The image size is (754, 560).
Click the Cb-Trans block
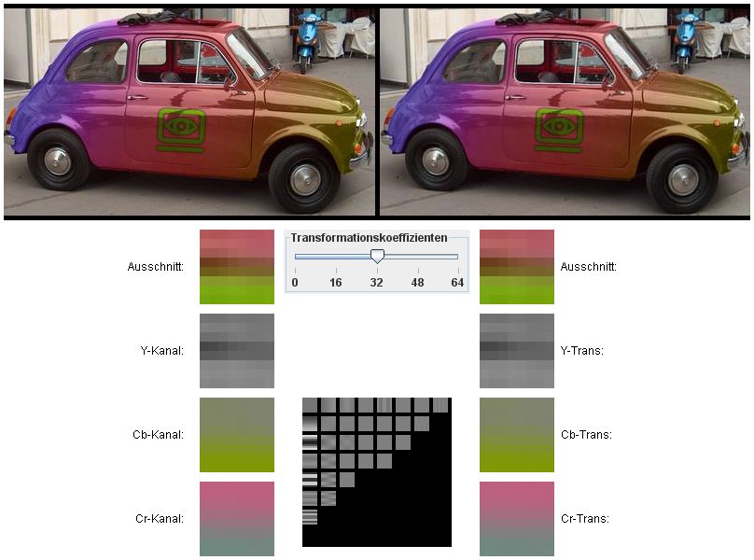coord(517,435)
